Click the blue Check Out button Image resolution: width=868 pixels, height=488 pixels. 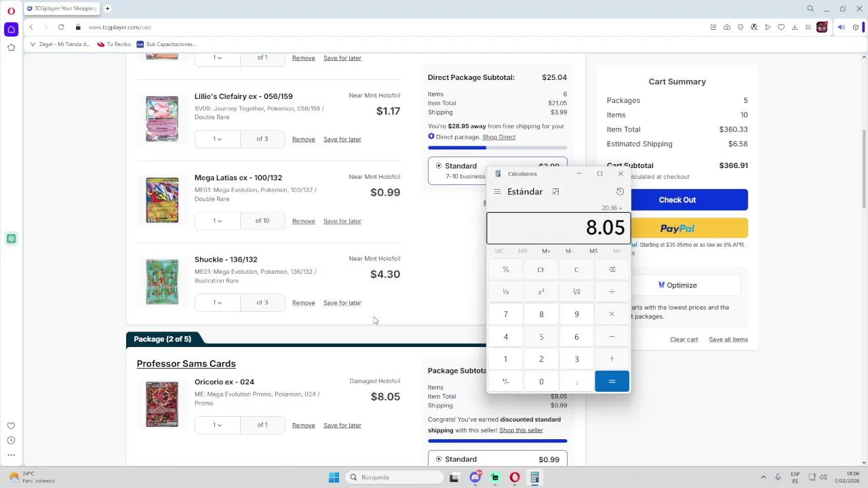677,200
